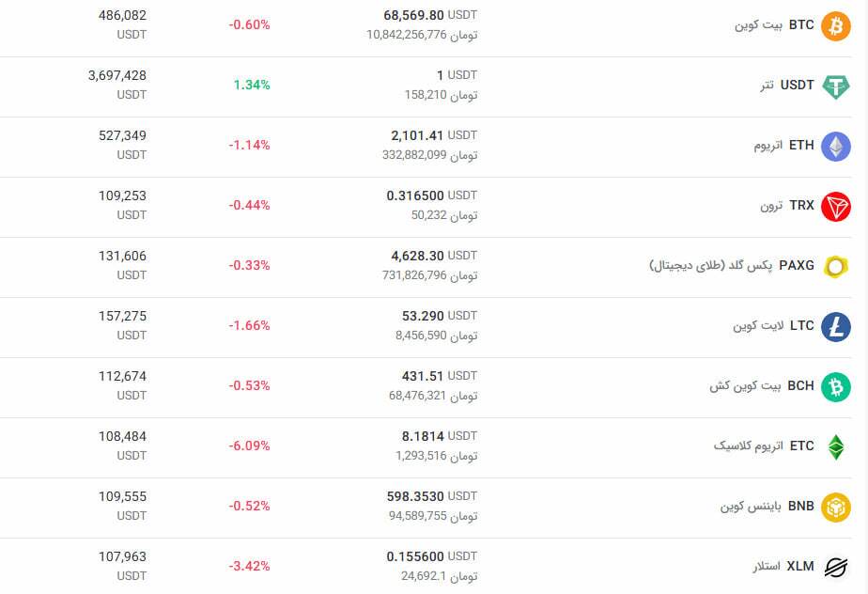Click the Bitcoin Cash BCH coin icon
The width and height of the screenshot is (868, 594).
coord(835,386)
